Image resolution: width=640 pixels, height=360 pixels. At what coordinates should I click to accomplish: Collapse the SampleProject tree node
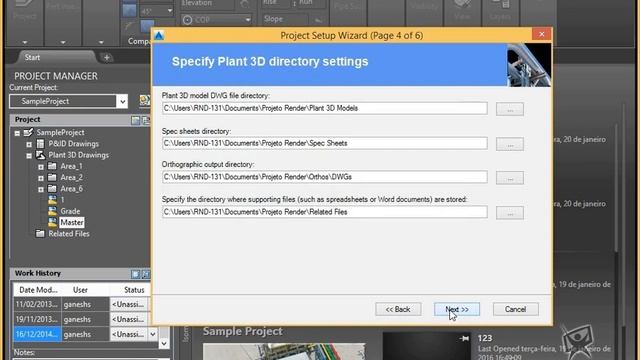click(17, 133)
